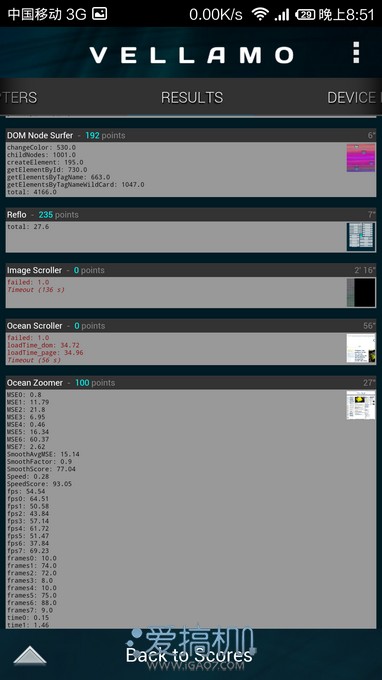
Task: Collapse the DOM Node Surfer header
Action: (191, 135)
